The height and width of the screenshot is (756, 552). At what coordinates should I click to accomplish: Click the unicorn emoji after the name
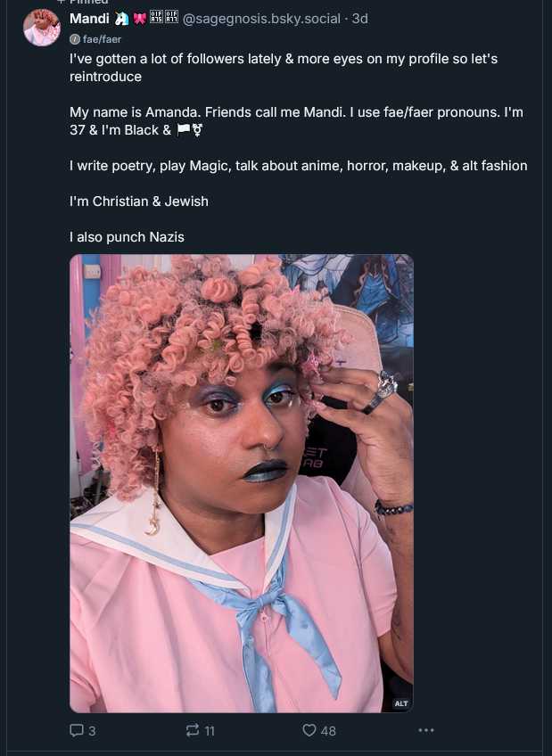(121, 19)
